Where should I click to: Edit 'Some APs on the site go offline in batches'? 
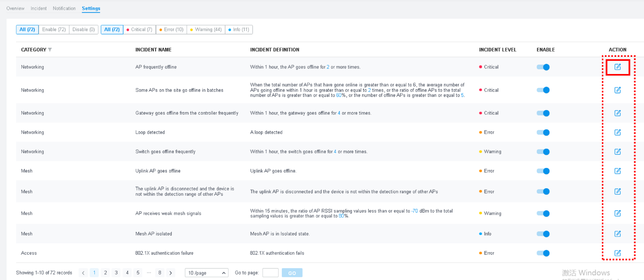[x=618, y=90]
